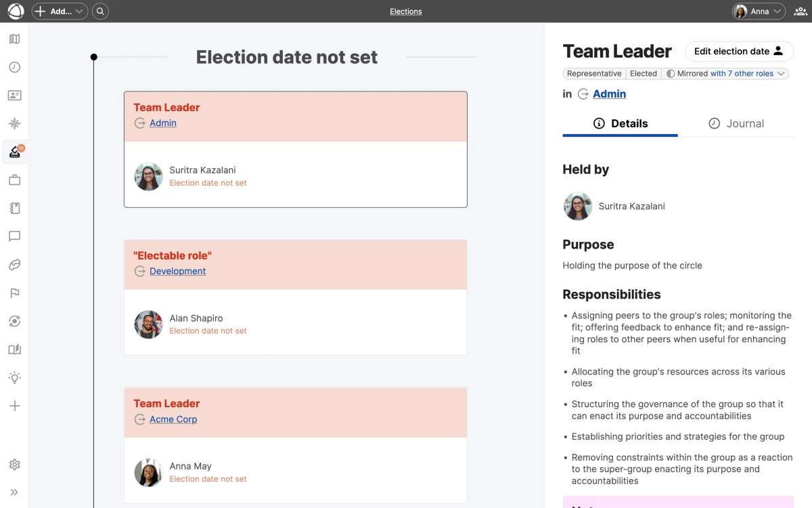The height and width of the screenshot is (508, 812).
Task: Select the Elections ballot icon with badge
Action: (14, 152)
